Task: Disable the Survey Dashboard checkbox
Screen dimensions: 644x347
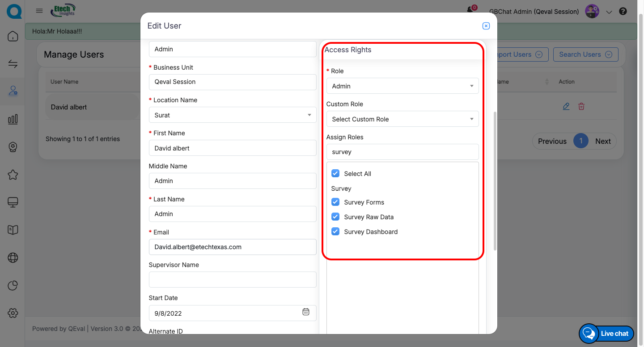Action: 335,231
